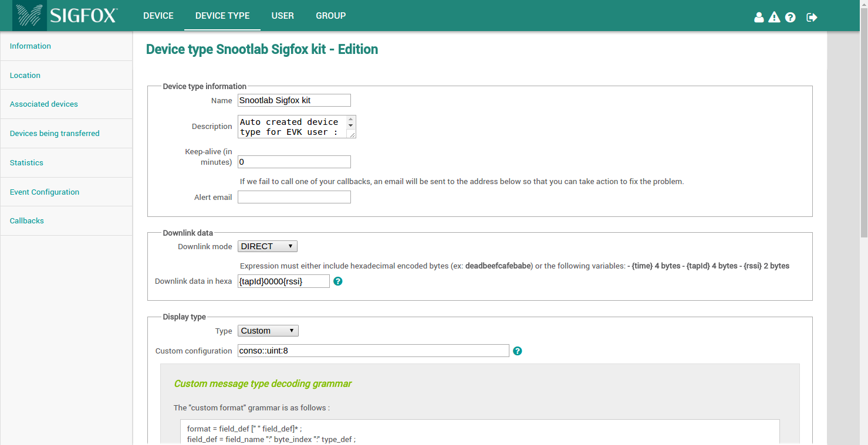The image size is (868, 445).
Task: Click the Custom configuration field
Action: (x=373, y=351)
